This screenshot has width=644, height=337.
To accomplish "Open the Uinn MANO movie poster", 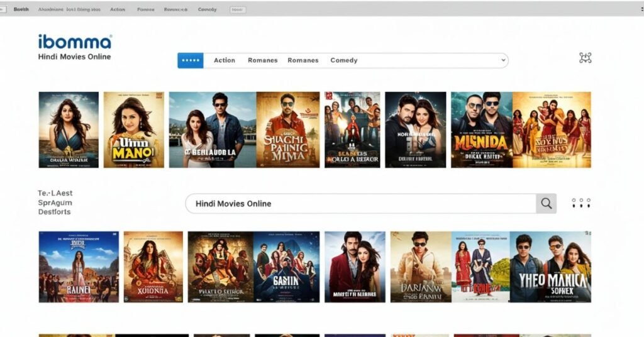I will click(133, 130).
